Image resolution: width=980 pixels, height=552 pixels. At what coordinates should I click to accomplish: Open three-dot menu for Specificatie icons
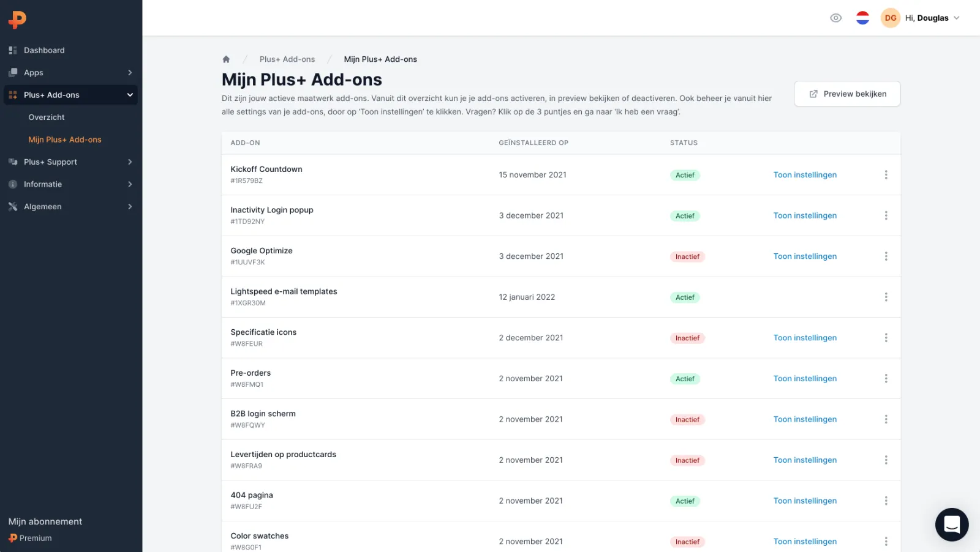886,338
